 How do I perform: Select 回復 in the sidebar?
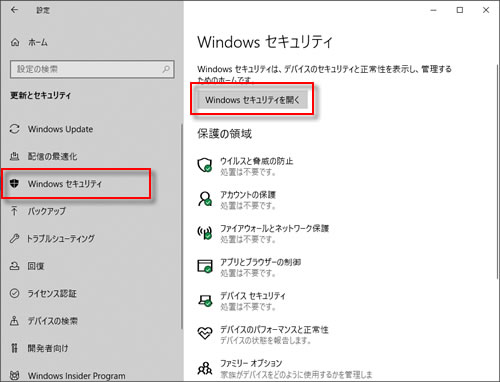[x=36, y=266]
